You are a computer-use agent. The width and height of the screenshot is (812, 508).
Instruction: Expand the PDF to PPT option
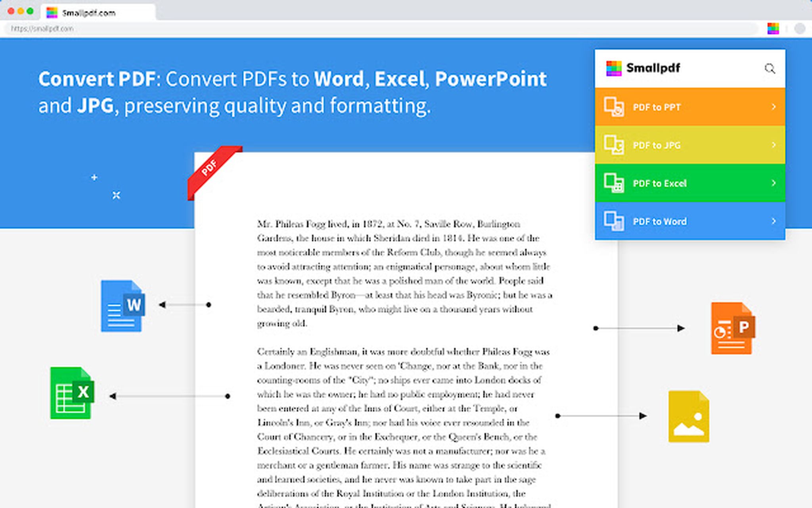[773, 107]
